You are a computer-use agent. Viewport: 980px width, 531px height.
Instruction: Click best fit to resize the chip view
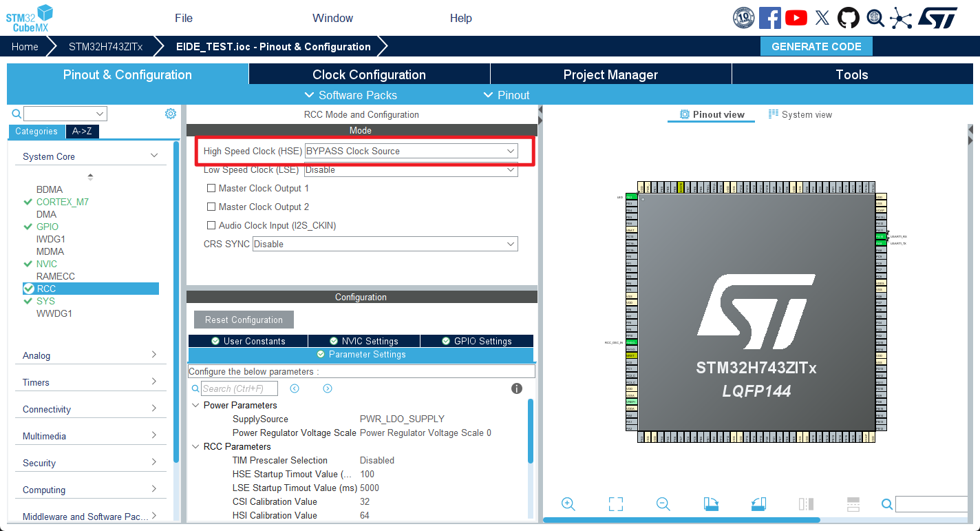615,503
